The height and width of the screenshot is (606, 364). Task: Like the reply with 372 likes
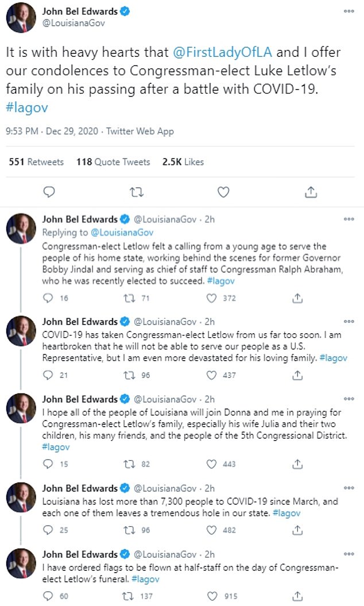pyautogui.click(x=212, y=298)
